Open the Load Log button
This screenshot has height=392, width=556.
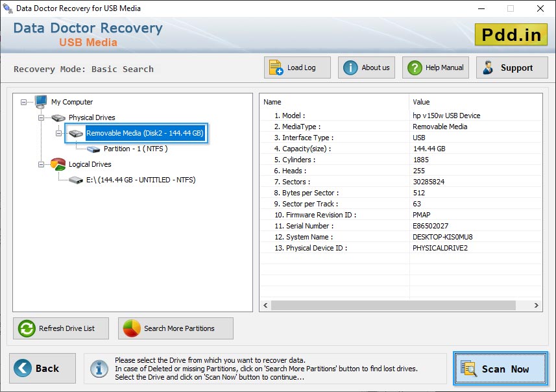click(x=297, y=67)
